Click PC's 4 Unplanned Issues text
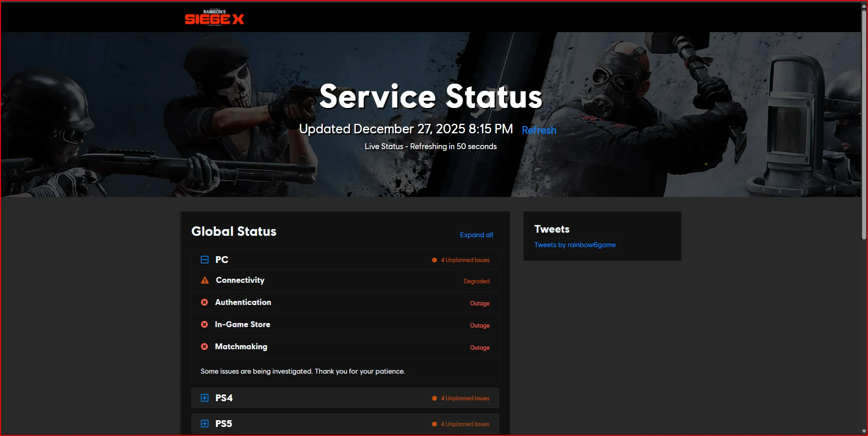The width and height of the screenshot is (868, 436). click(x=465, y=260)
